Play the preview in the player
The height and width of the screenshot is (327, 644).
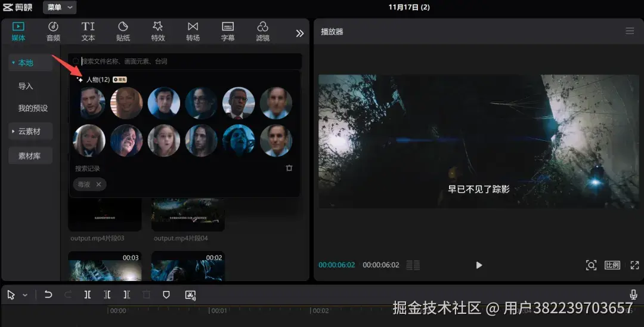pyautogui.click(x=478, y=265)
